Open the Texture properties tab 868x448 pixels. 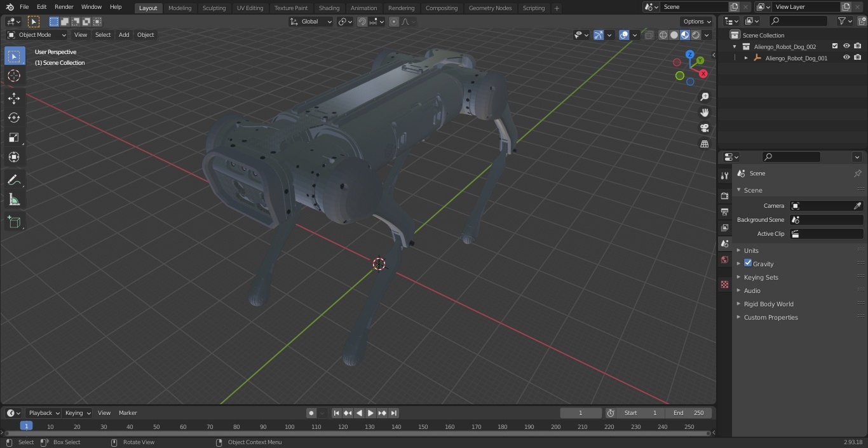point(724,284)
